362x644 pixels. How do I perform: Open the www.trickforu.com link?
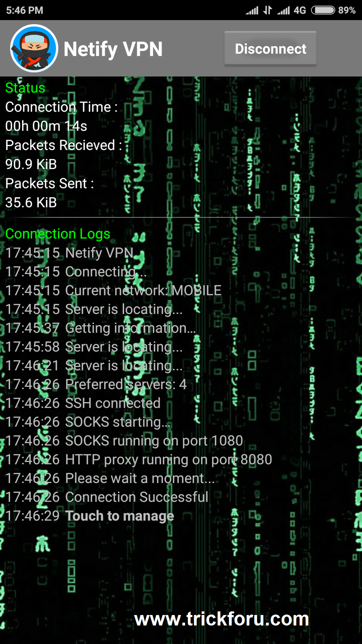tap(222, 619)
